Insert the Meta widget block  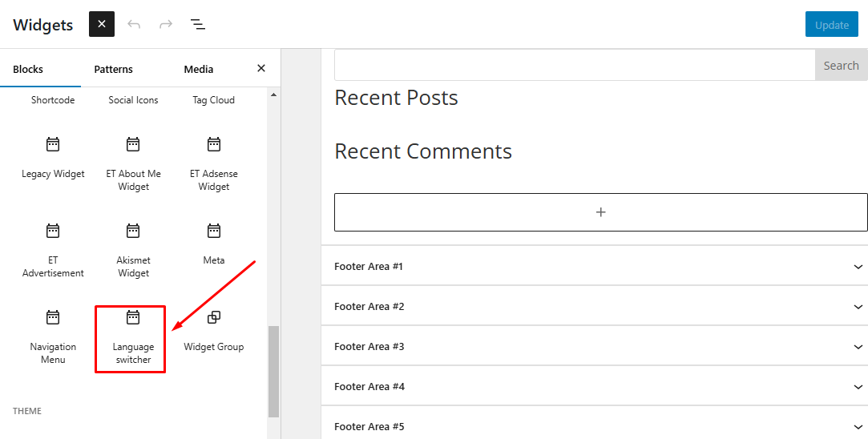pyautogui.click(x=214, y=244)
